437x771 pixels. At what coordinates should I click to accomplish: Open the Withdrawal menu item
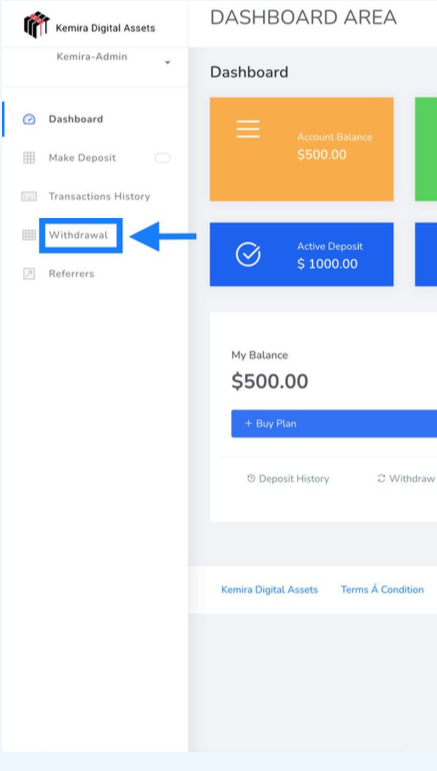pos(78,235)
